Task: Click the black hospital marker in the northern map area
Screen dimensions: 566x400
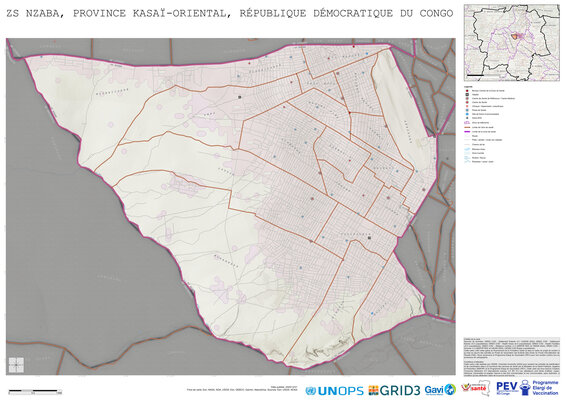Action: [x=239, y=97]
